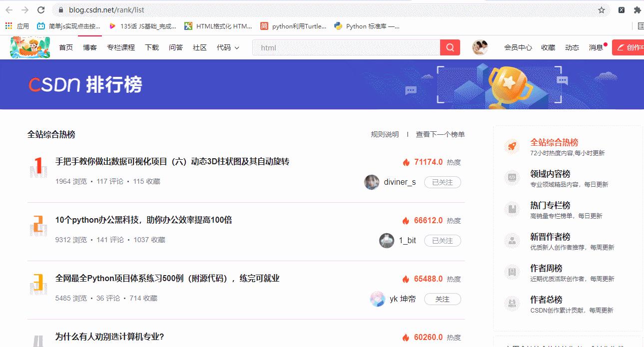
Task: Open the 规则说明 link
Action: (x=385, y=134)
